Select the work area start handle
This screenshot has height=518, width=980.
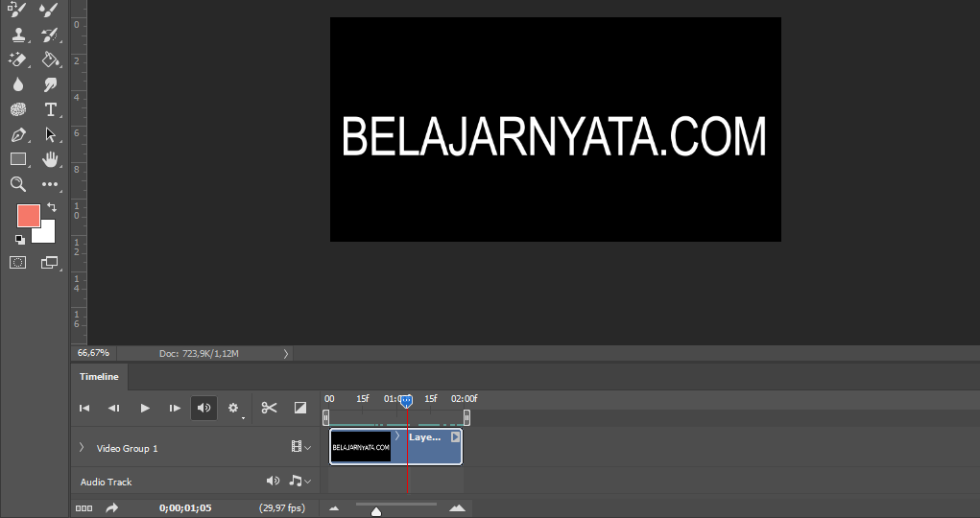click(325, 417)
